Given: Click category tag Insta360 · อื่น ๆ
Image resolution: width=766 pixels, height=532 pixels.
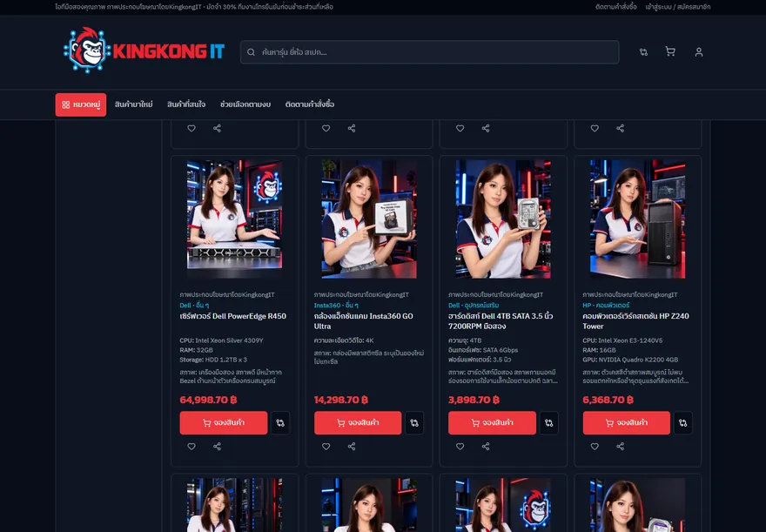Looking at the screenshot, I should pyautogui.click(x=336, y=306).
